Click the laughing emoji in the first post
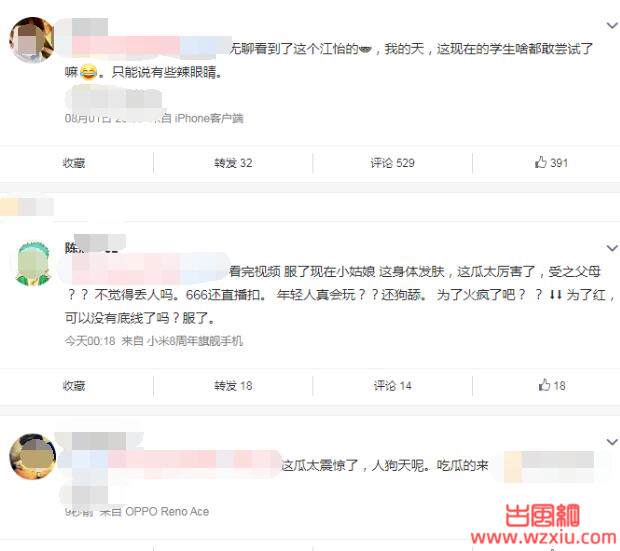Image resolution: width=620 pixels, height=551 pixels. [88, 72]
